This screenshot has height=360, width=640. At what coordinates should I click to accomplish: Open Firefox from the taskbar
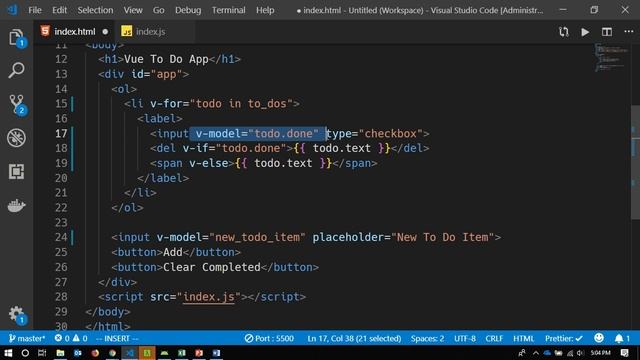point(95,353)
